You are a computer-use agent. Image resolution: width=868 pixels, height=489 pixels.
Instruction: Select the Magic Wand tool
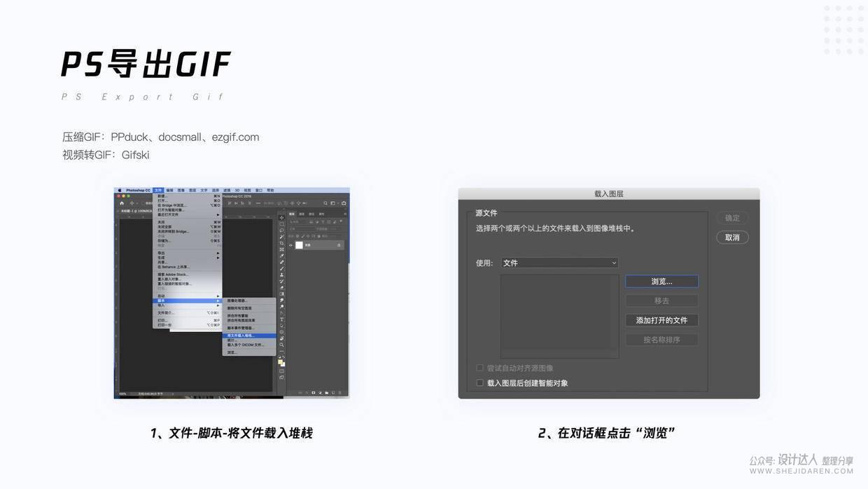(281, 237)
